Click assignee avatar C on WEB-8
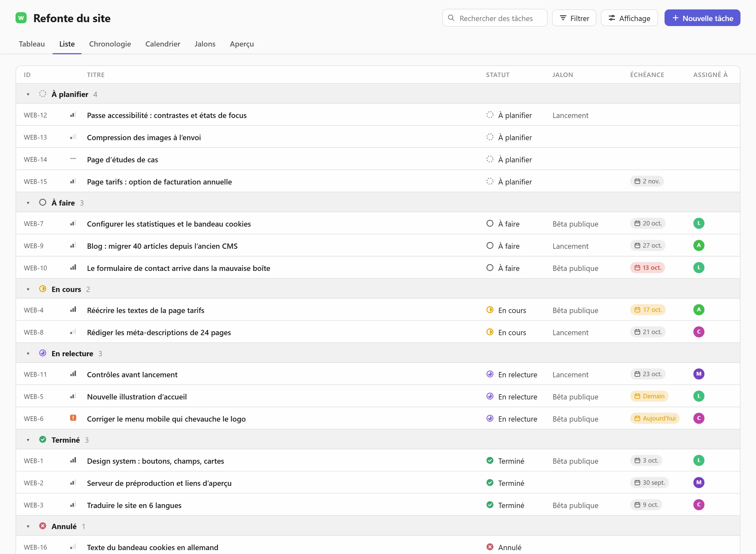This screenshot has height=554, width=756. 699,332
